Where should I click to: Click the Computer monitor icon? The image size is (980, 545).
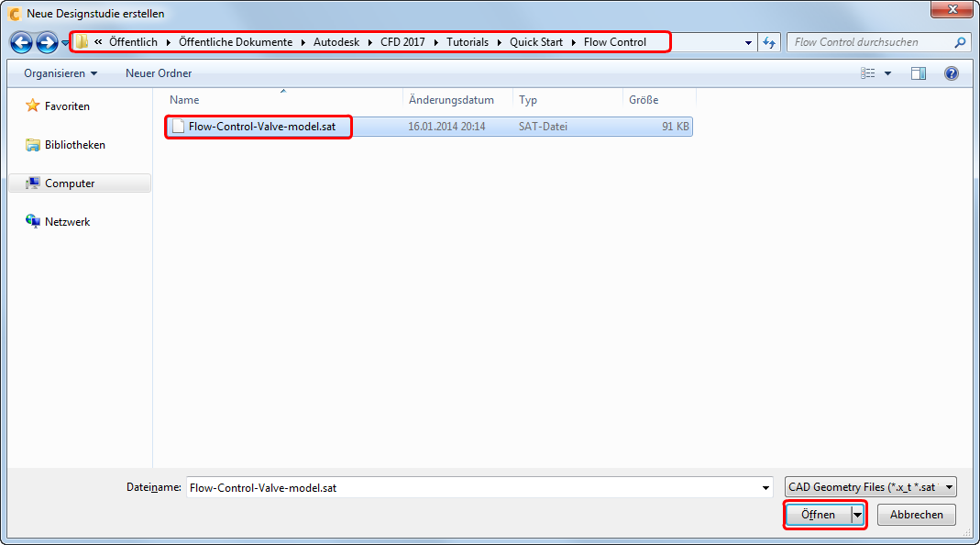point(32,184)
